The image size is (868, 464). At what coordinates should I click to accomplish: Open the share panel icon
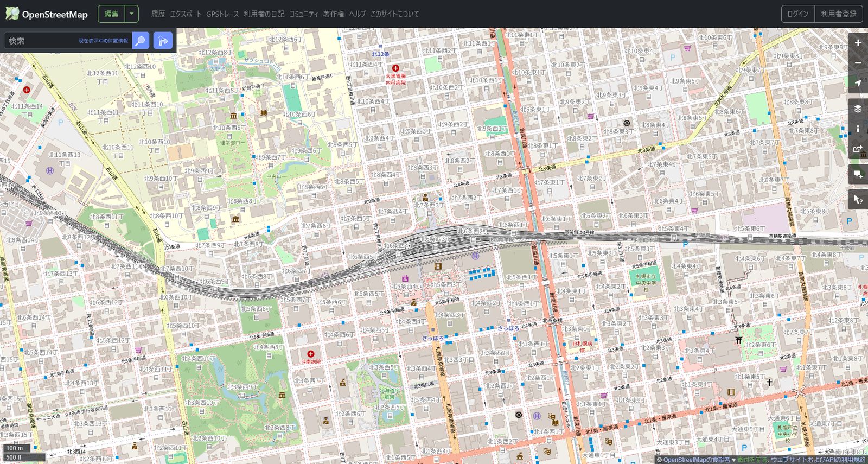(858, 149)
